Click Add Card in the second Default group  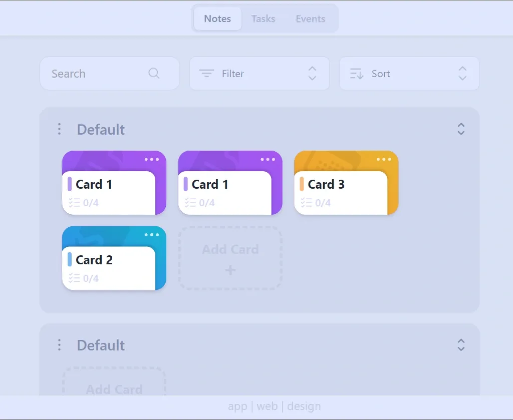tap(114, 385)
